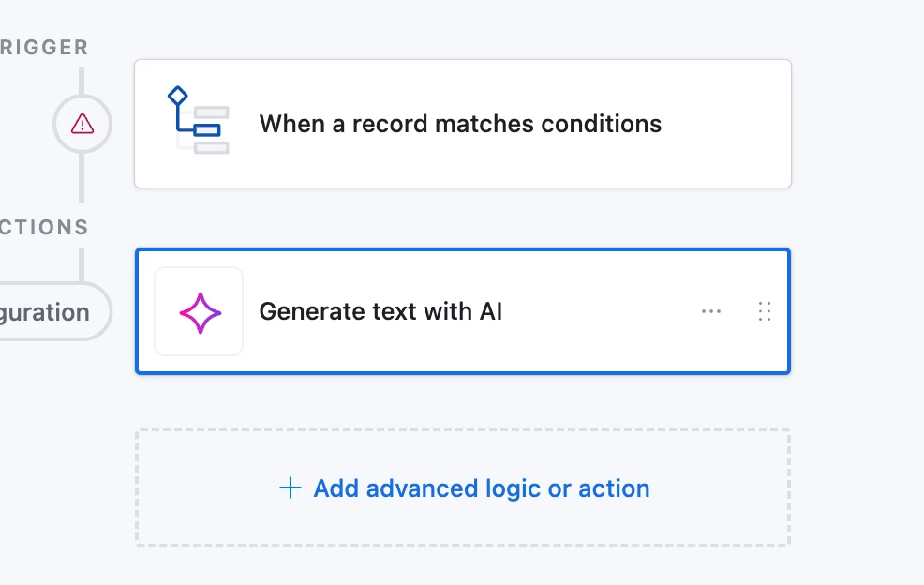Select the Generate text with AI action card

click(x=463, y=311)
